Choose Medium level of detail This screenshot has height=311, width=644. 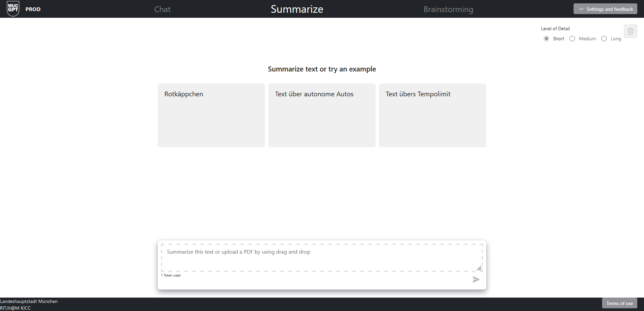[572, 39]
